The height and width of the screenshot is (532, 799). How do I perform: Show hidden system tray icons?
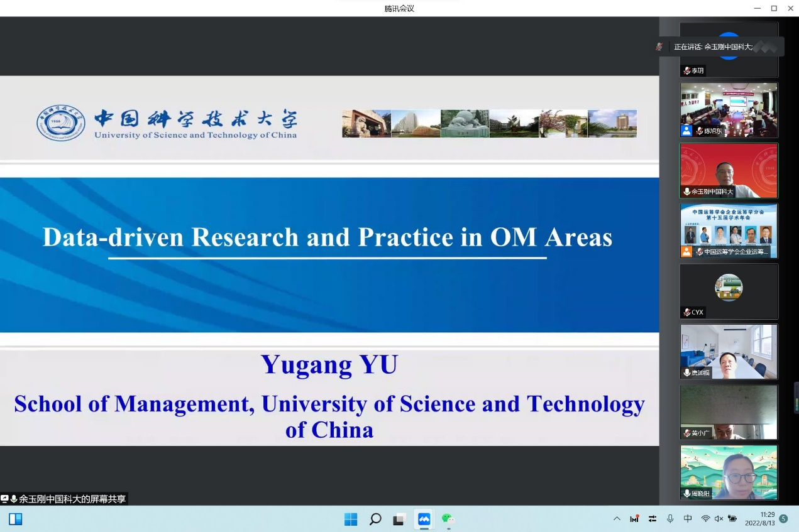pos(617,519)
